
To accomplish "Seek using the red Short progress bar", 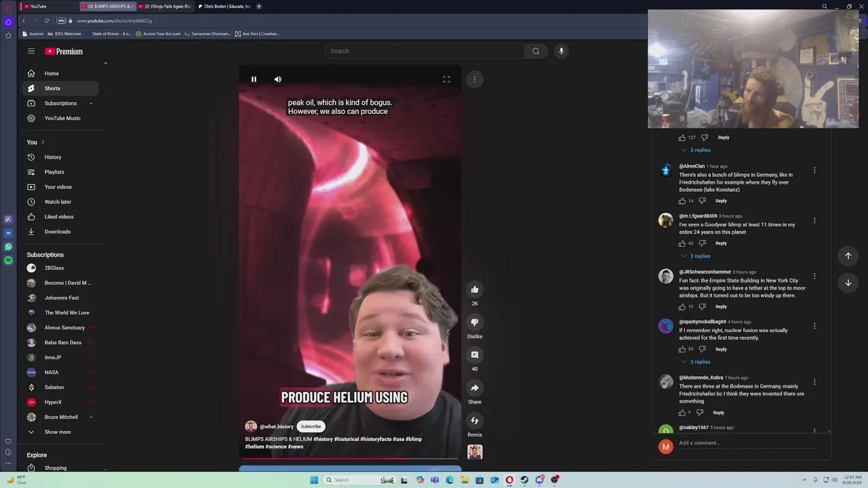I will (350, 459).
